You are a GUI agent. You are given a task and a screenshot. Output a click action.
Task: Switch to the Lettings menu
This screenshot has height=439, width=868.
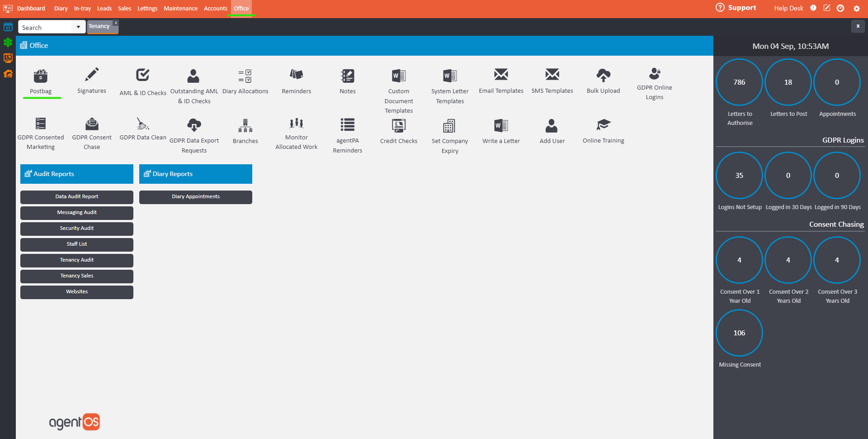point(147,9)
